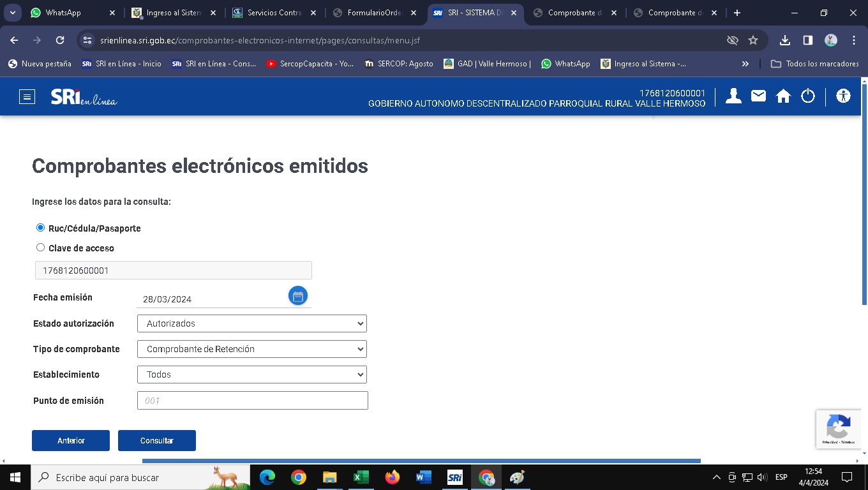868x490 pixels.
Task: Click the user profile icon in header
Action: tap(733, 96)
